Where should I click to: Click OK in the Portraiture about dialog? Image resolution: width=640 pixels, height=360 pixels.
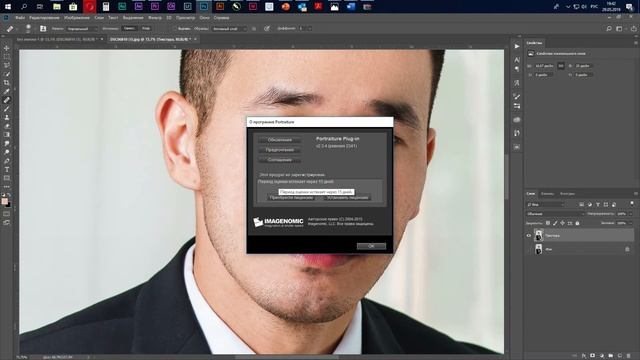pyautogui.click(x=371, y=246)
